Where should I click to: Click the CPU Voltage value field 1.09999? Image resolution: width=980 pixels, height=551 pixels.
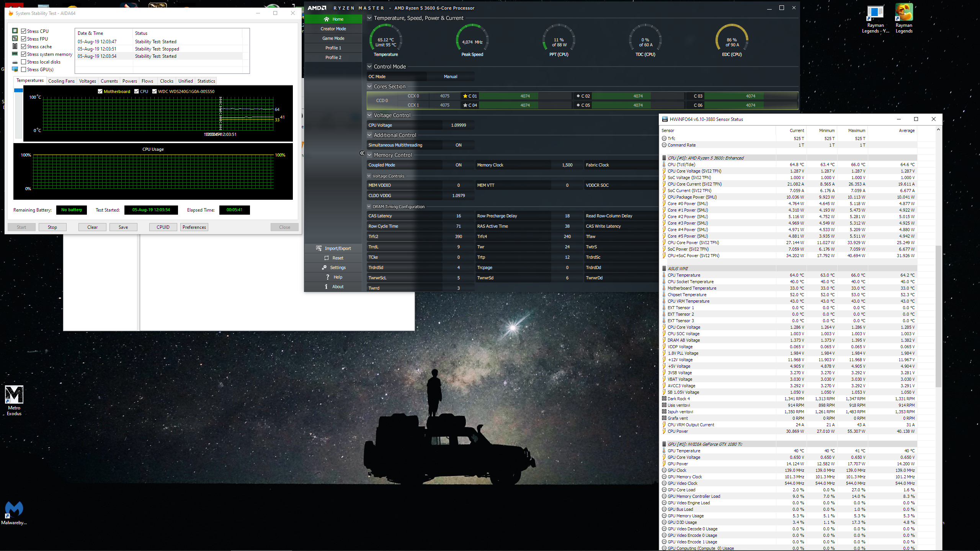(x=458, y=125)
